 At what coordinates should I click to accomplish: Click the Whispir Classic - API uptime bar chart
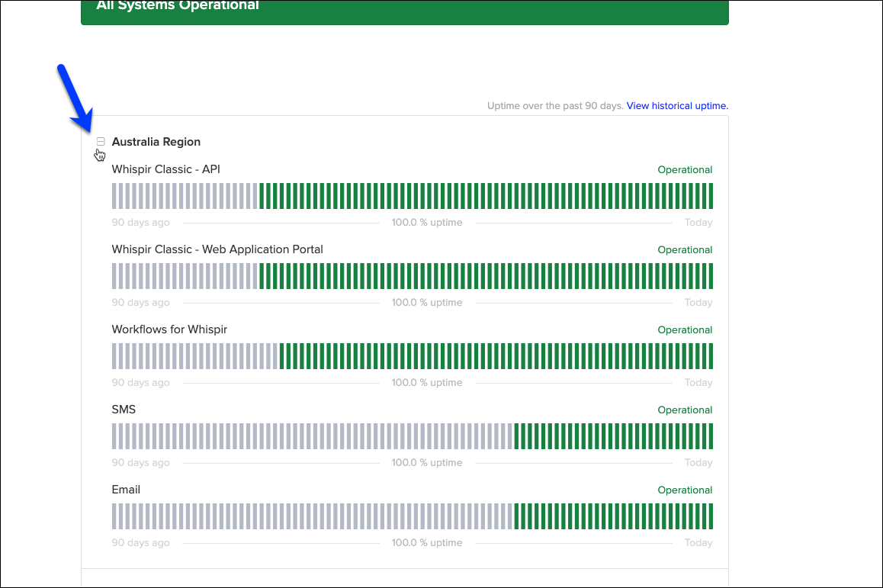pos(413,196)
